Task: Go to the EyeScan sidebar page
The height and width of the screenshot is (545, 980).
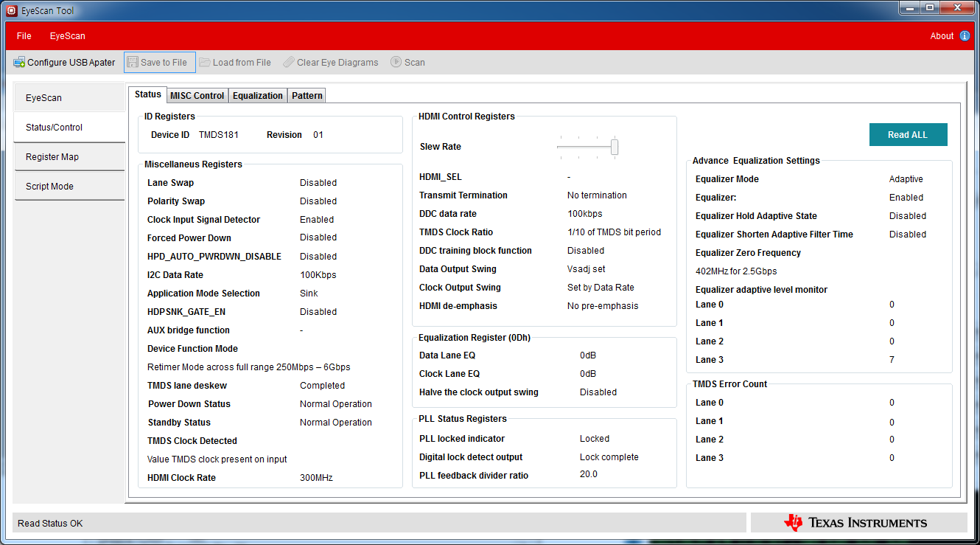Action: pyautogui.click(x=69, y=97)
